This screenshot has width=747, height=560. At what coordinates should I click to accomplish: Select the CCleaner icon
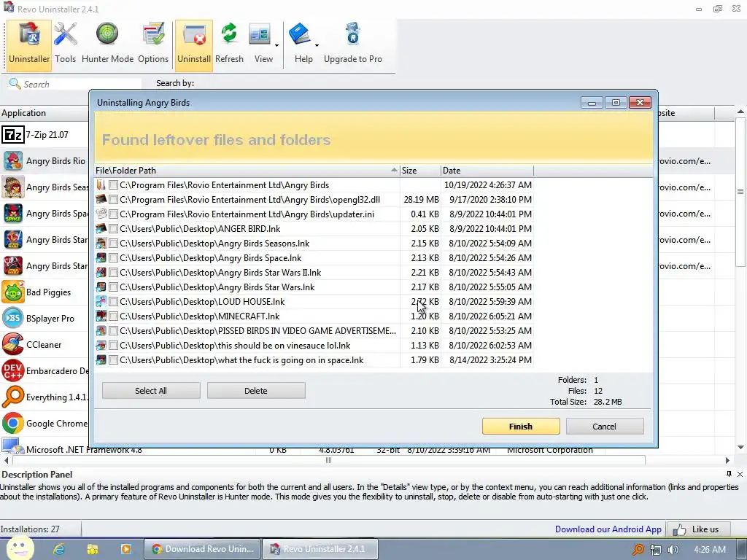[x=13, y=344]
